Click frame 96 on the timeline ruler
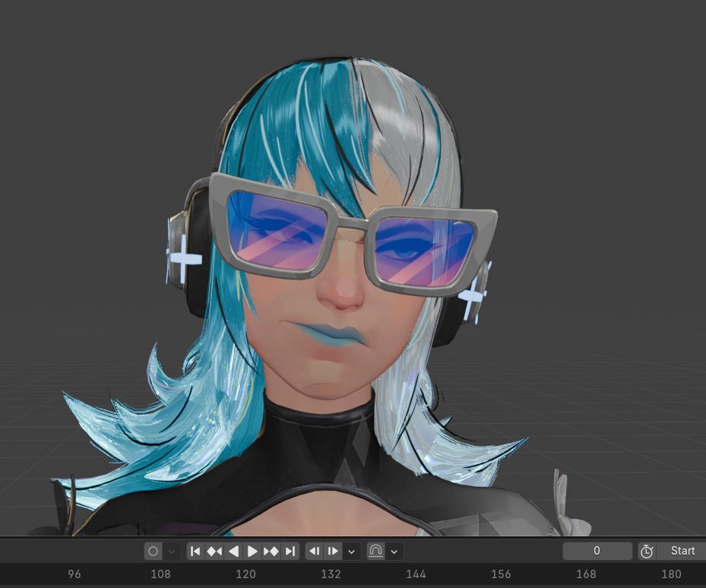Viewport: 706px width, 588px height. point(74,574)
